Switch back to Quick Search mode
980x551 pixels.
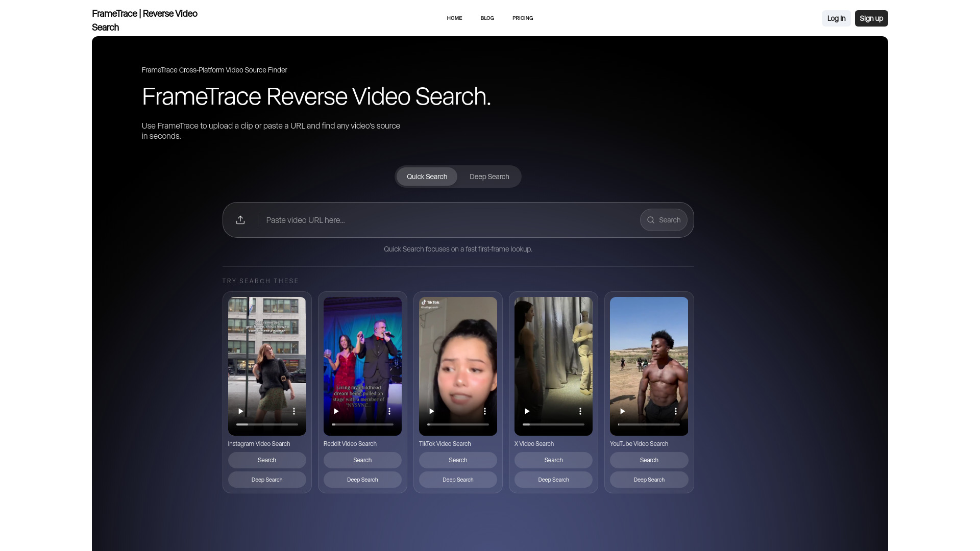click(427, 176)
